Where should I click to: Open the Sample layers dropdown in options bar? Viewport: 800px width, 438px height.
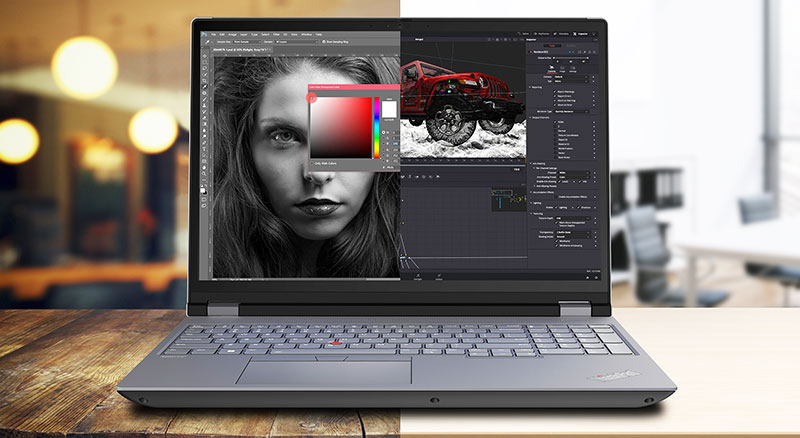(296, 42)
